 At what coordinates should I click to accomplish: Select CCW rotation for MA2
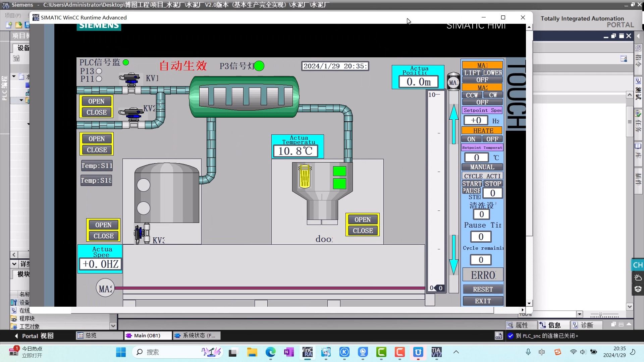pos(472,95)
